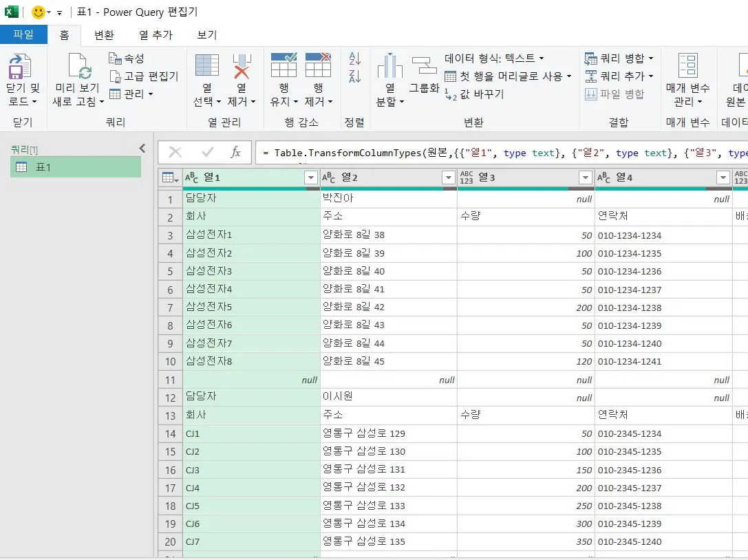Click cell 010-2345-1240

click(663, 542)
